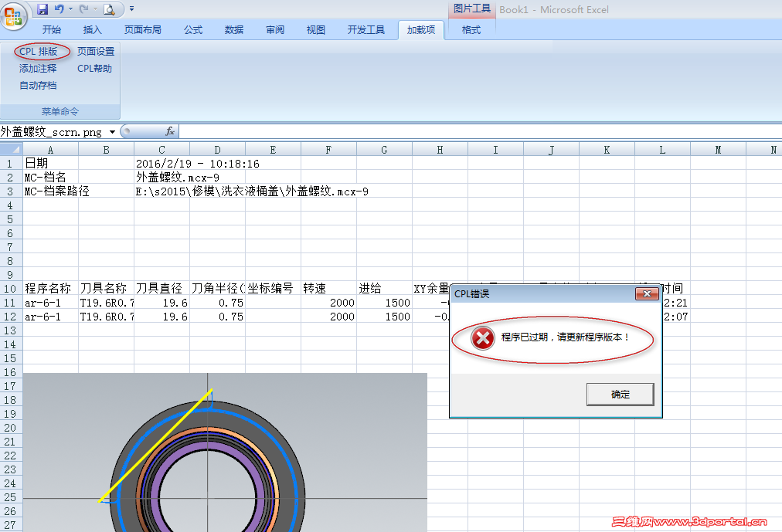Click header cell 刀具直径
This screenshot has width=782, height=532.
click(161, 289)
